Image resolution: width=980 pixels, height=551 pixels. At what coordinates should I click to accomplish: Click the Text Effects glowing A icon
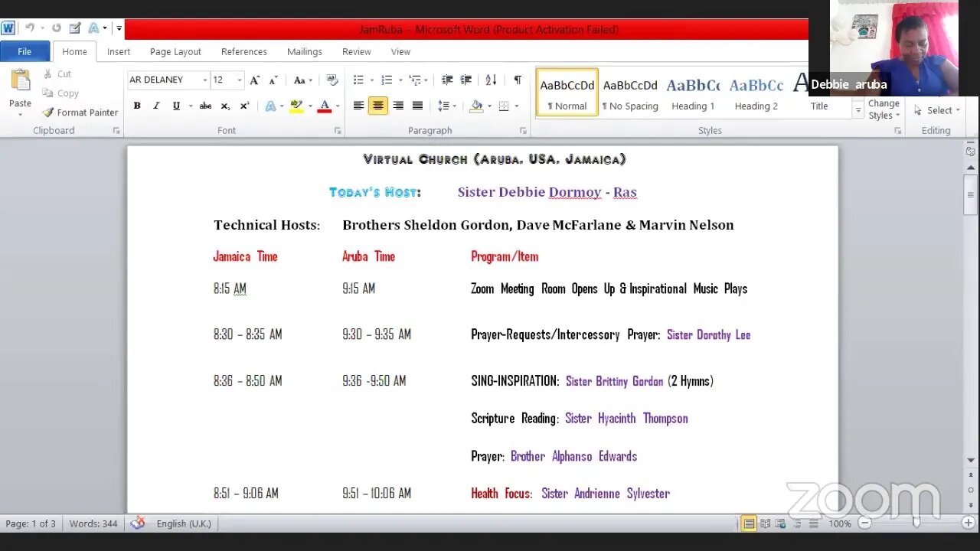coord(270,106)
